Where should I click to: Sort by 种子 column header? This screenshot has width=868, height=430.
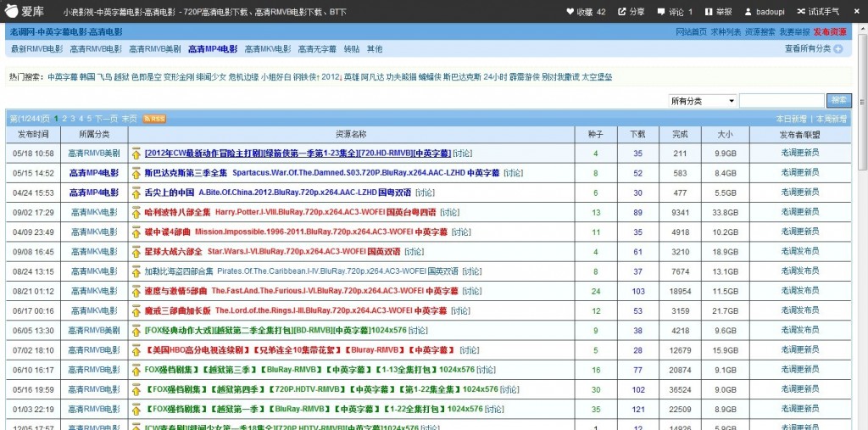[x=596, y=134]
